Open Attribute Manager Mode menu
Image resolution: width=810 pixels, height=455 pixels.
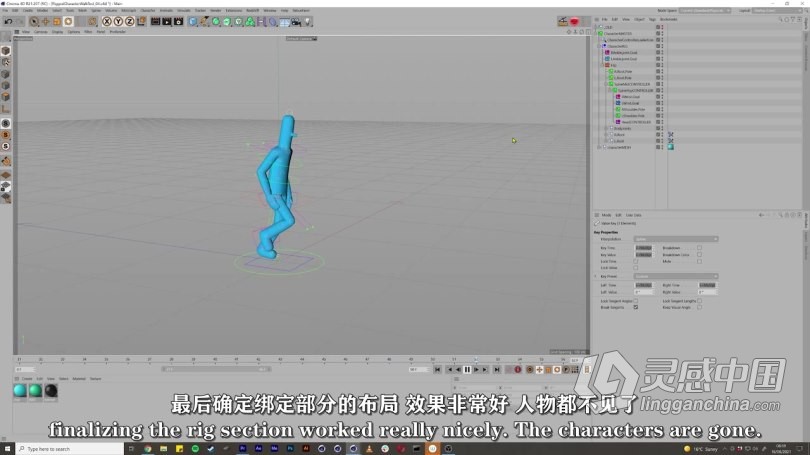[x=606, y=215]
